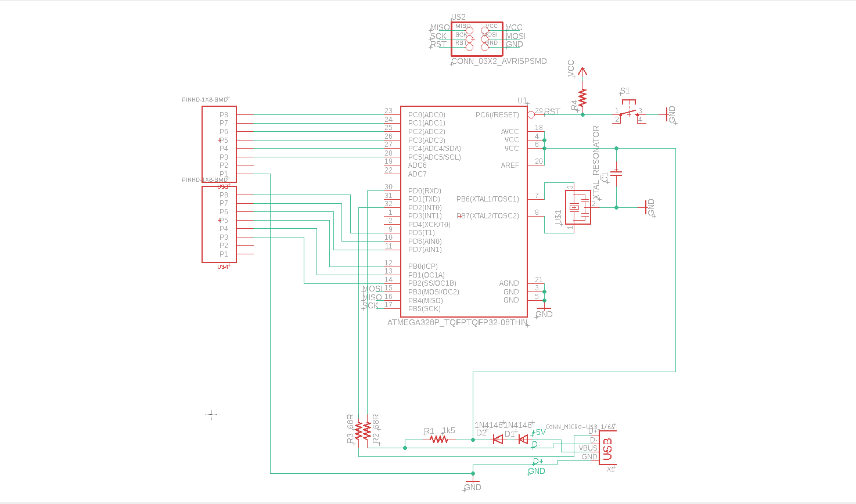Click the PB6(XTAL1/TOSC1) pin label
The width and height of the screenshot is (856, 504).
coord(488,199)
